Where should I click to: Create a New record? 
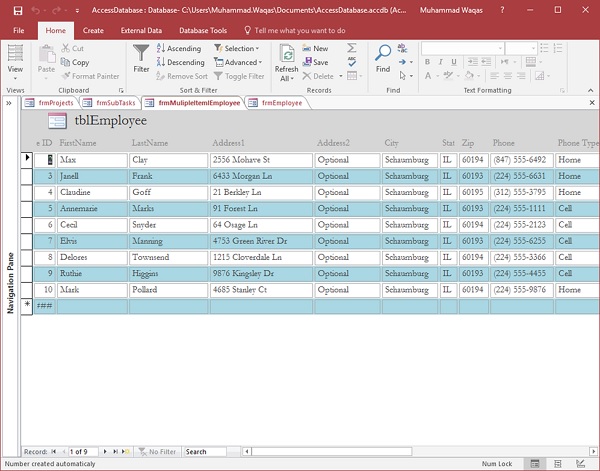(315, 48)
